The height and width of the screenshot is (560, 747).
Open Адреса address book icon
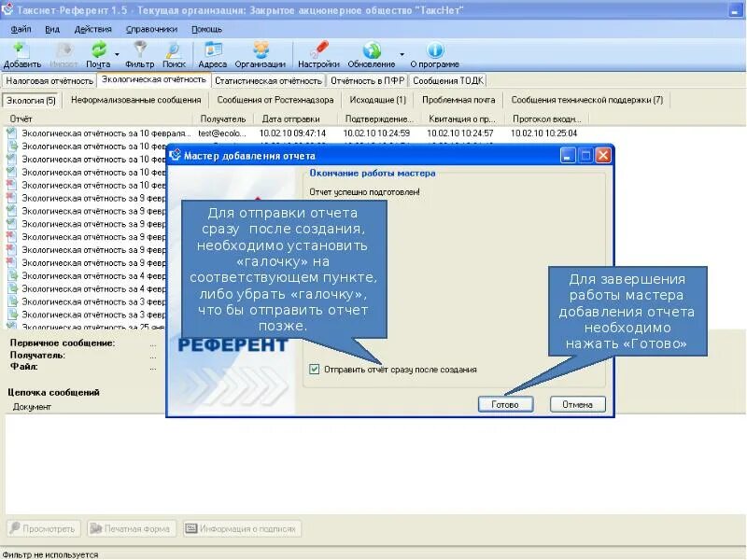(213, 55)
